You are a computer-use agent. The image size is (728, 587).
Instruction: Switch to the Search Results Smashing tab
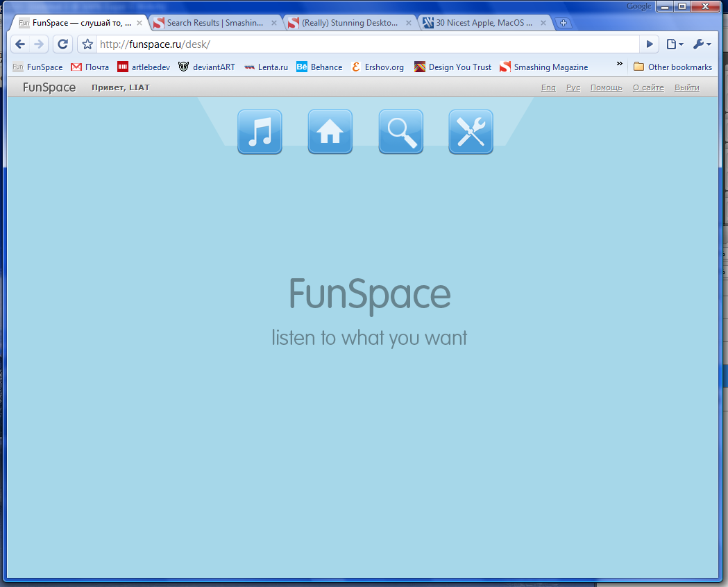215,23
